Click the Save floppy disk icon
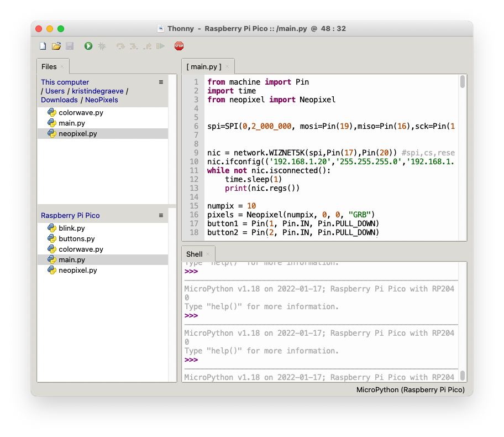This screenshot has height=437, width=504. [x=70, y=46]
